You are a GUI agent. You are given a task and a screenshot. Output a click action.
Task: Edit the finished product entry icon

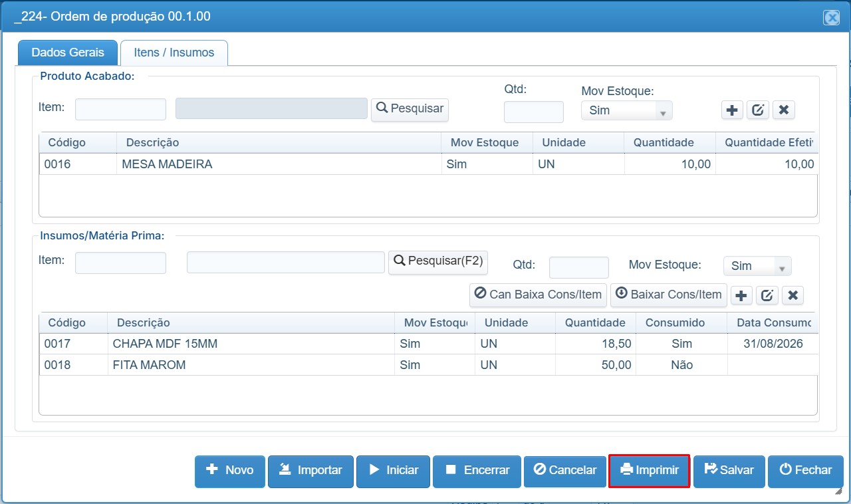tap(758, 110)
